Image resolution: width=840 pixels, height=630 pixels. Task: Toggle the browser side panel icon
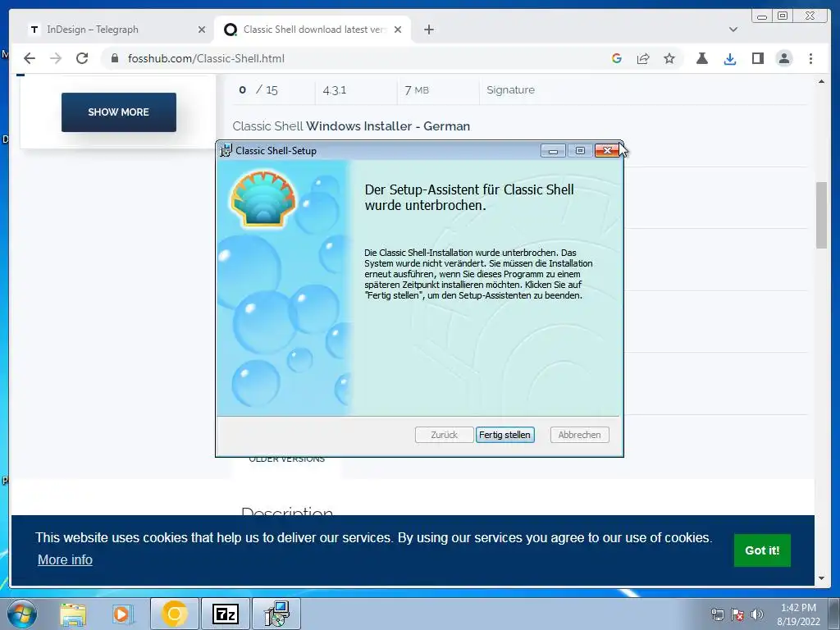click(757, 58)
